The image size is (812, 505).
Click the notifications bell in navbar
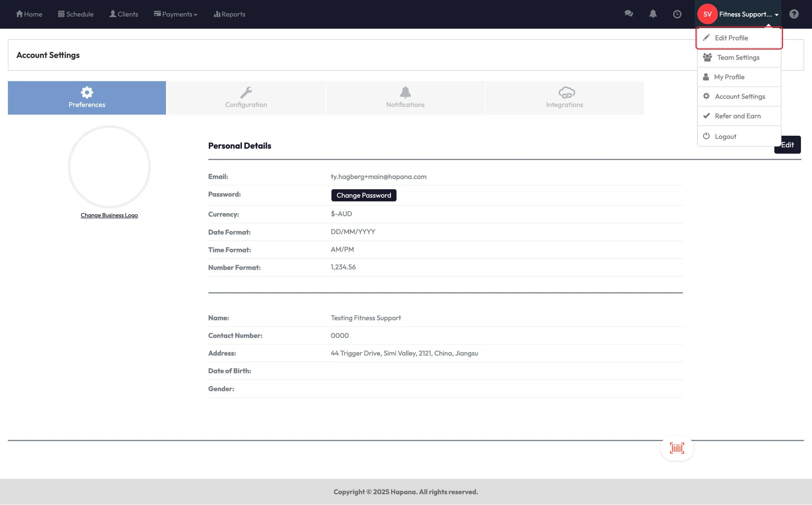click(x=653, y=14)
